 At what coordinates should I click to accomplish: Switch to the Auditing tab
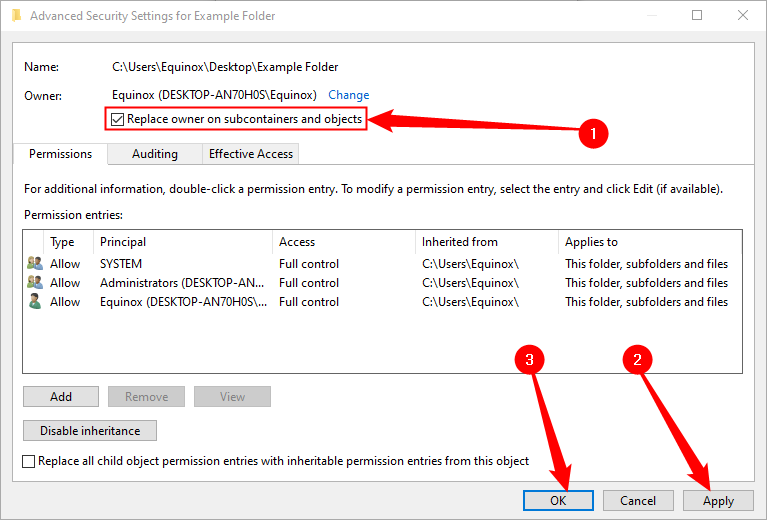(x=154, y=154)
